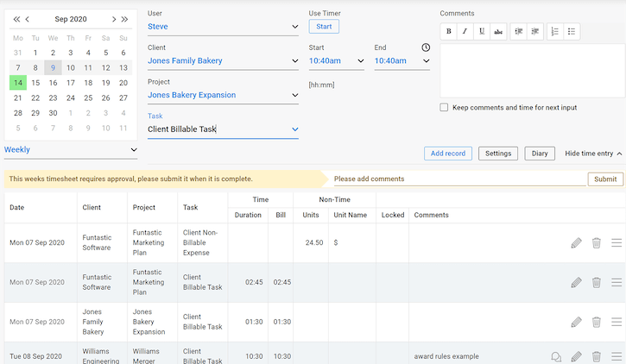Go to previous year in calendar
Screen dimensions: 626x364
(x=16, y=19)
